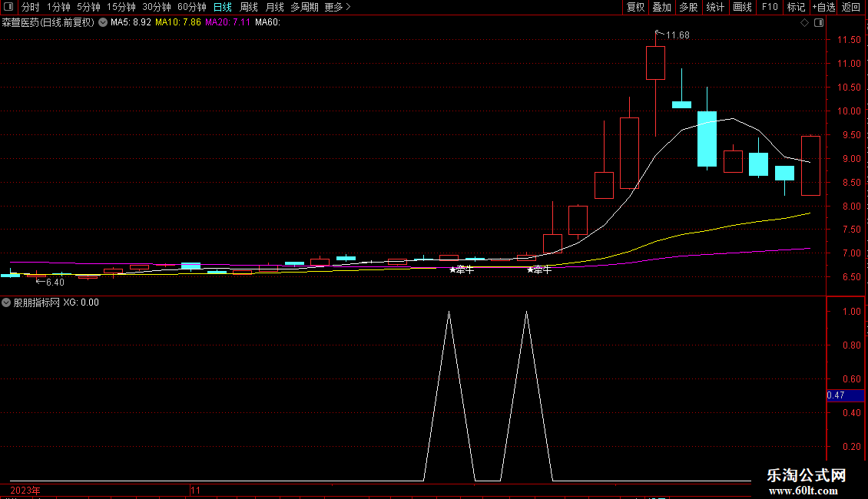This screenshot has height=499, width=868.
Task: Click the MA5: 8.92 label
Action: click(x=131, y=22)
